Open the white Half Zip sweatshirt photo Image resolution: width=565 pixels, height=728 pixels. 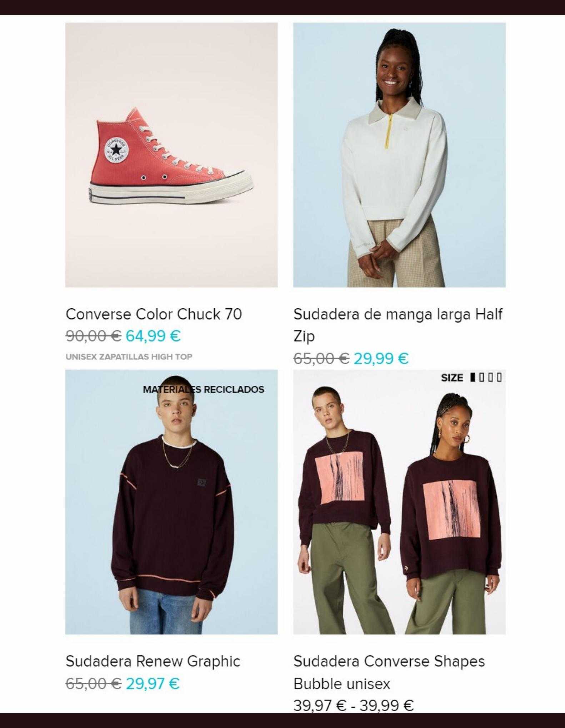[x=399, y=155]
